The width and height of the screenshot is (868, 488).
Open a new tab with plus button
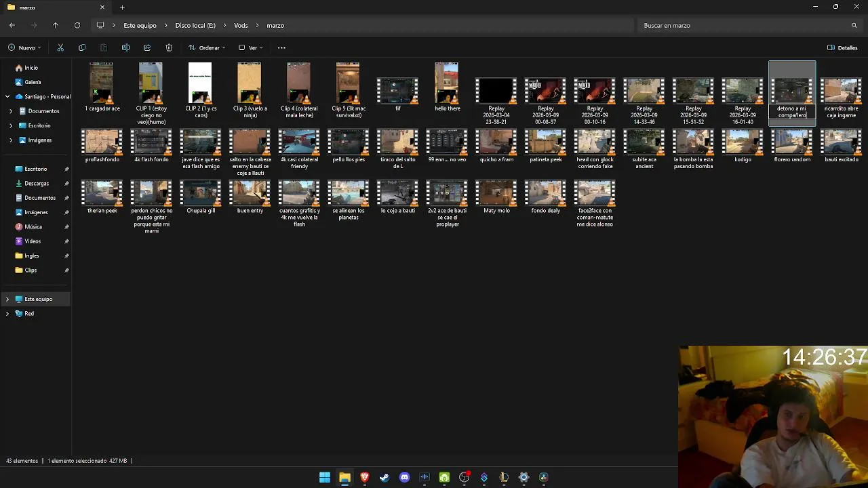pos(122,7)
